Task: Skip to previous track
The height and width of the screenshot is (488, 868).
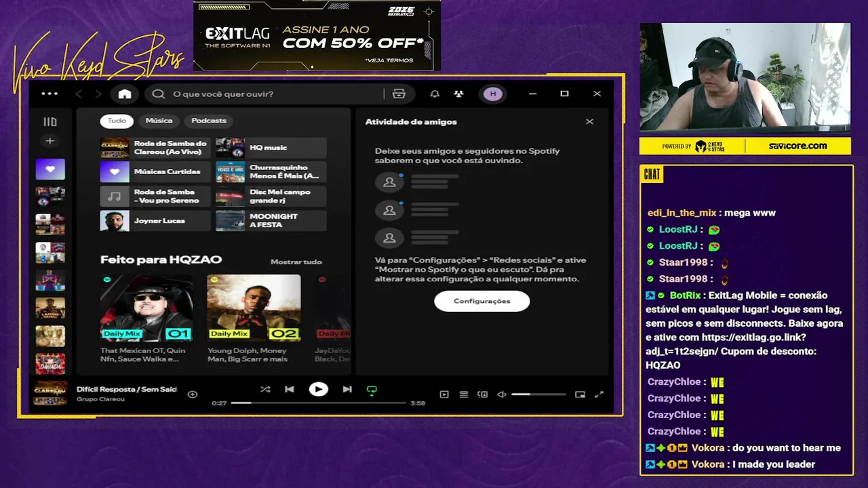Action: tap(290, 390)
